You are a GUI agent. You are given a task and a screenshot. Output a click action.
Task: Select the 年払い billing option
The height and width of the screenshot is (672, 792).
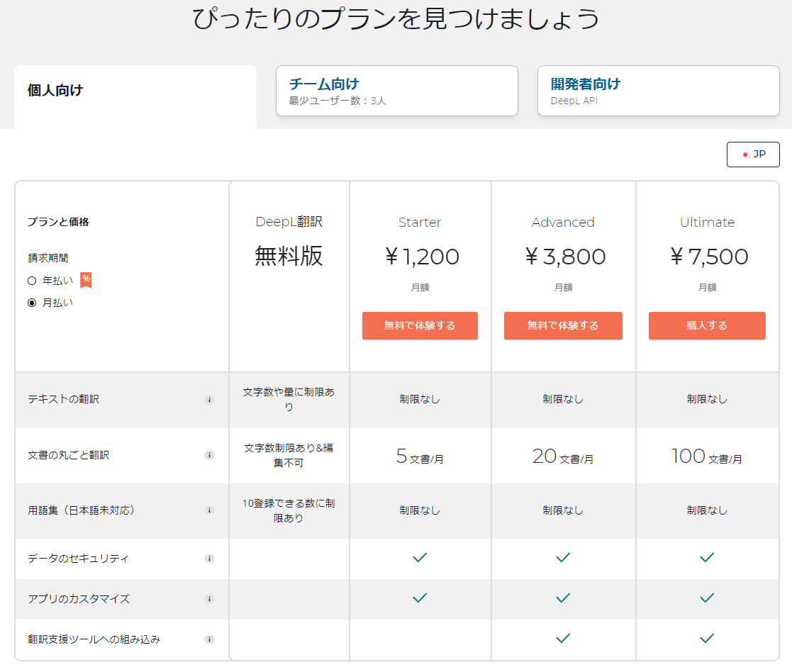pyautogui.click(x=32, y=281)
